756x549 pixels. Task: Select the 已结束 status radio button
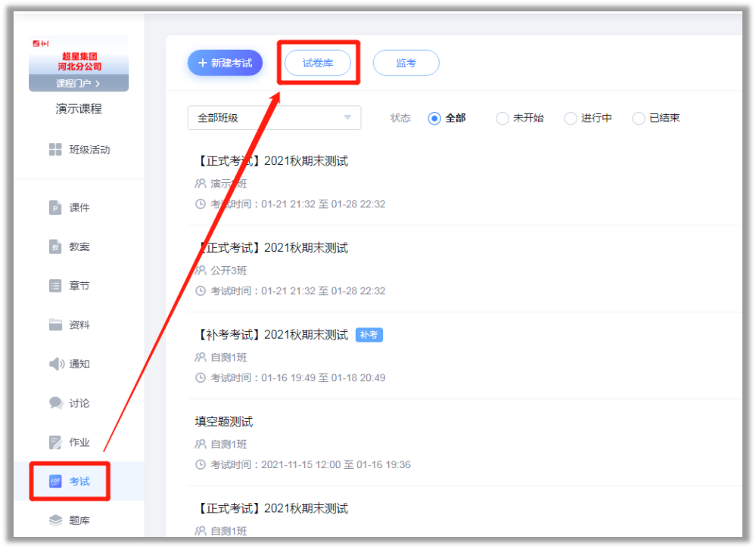click(x=639, y=119)
